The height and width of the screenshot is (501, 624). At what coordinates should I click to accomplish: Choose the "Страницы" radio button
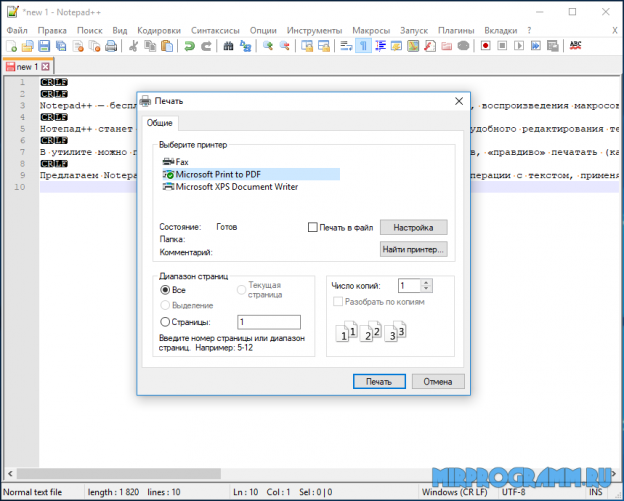166,322
